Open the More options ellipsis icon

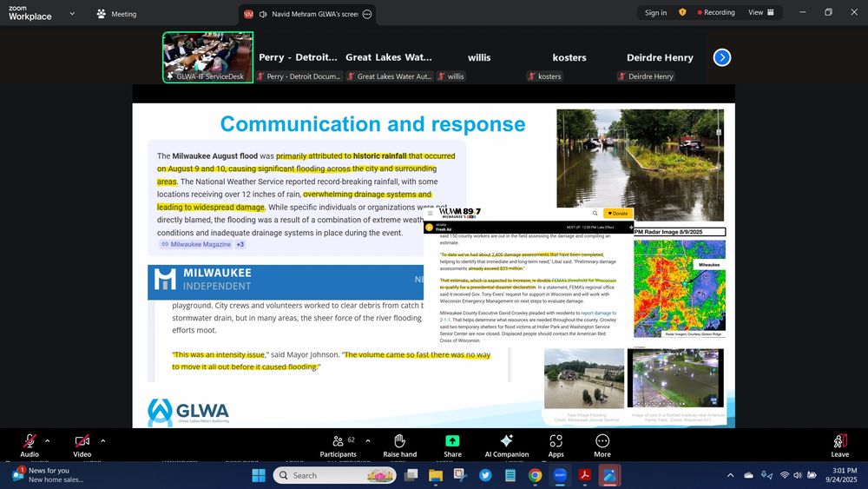click(602, 441)
